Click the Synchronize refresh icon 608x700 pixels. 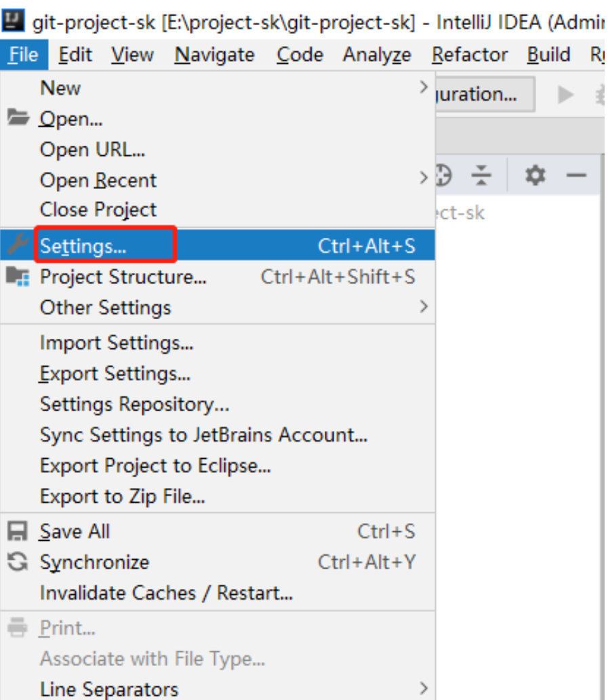18,562
